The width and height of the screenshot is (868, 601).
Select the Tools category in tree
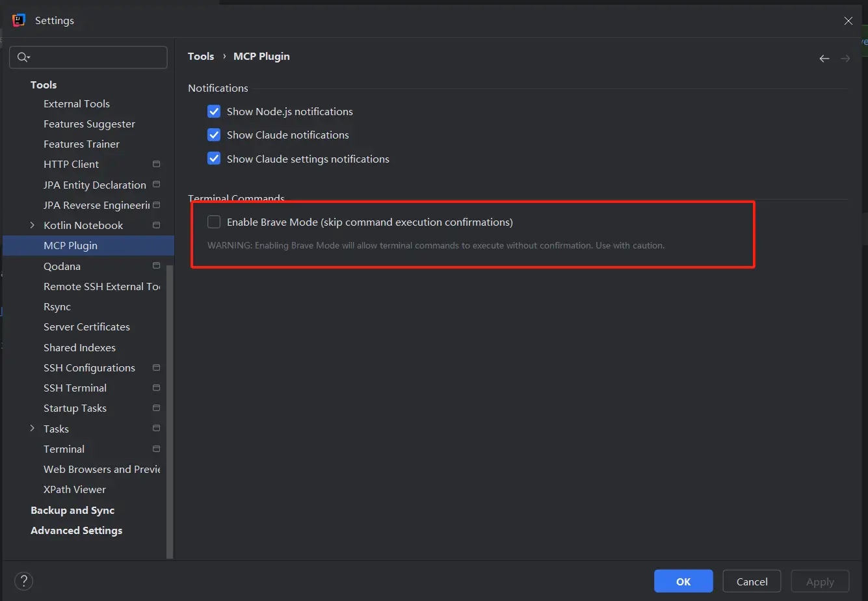pyautogui.click(x=44, y=85)
